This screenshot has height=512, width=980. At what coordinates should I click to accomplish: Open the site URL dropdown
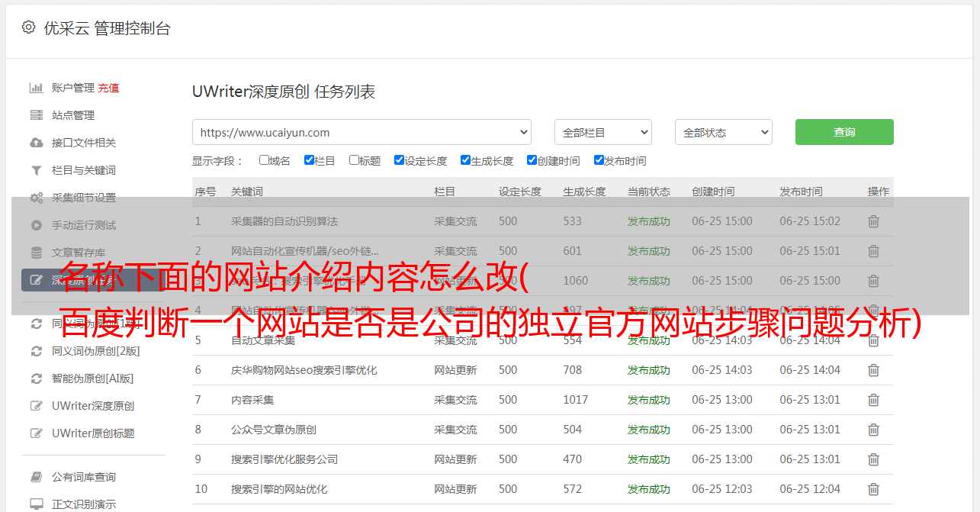click(x=361, y=132)
